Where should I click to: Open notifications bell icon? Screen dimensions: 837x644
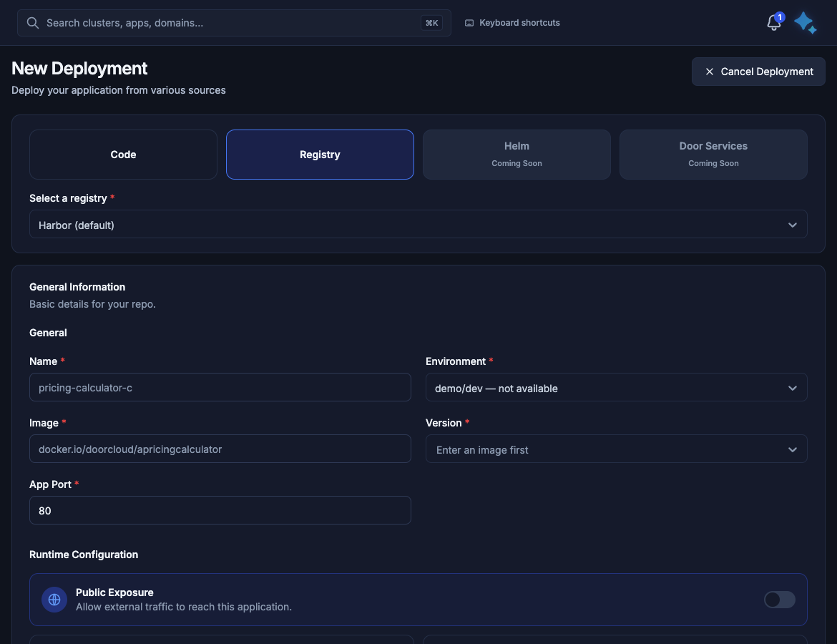pos(773,23)
